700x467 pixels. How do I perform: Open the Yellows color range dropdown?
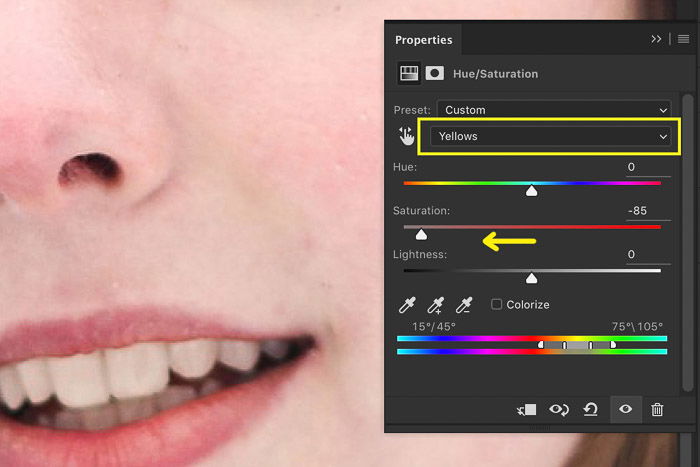click(x=550, y=136)
